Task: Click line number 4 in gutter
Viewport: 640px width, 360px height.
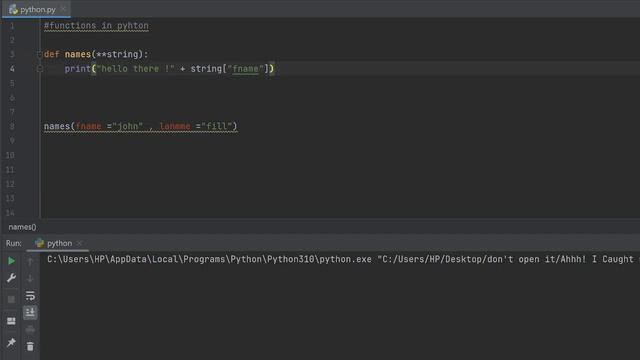Action: point(12,69)
